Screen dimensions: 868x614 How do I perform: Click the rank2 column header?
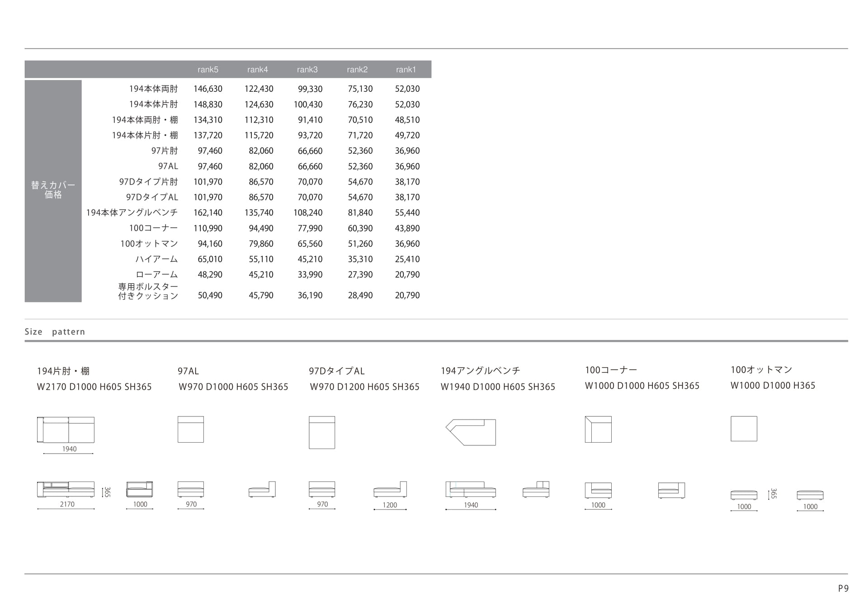(357, 70)
